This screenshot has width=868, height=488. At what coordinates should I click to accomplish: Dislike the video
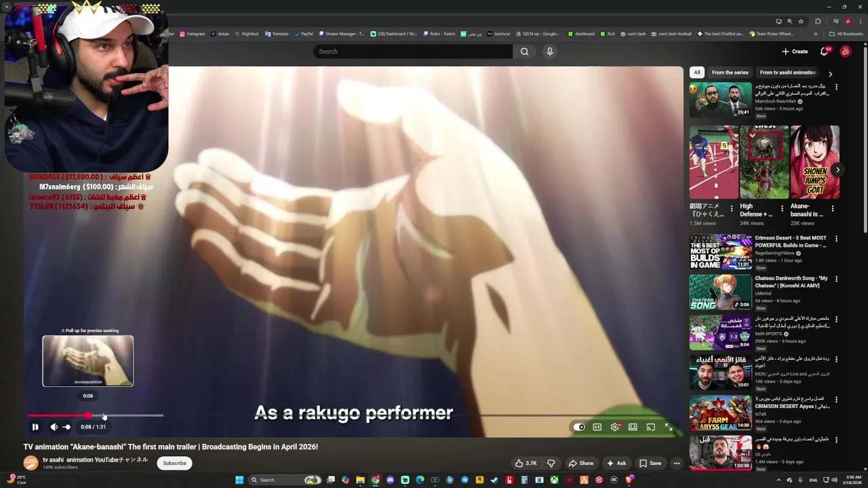[x=551, y=463]
